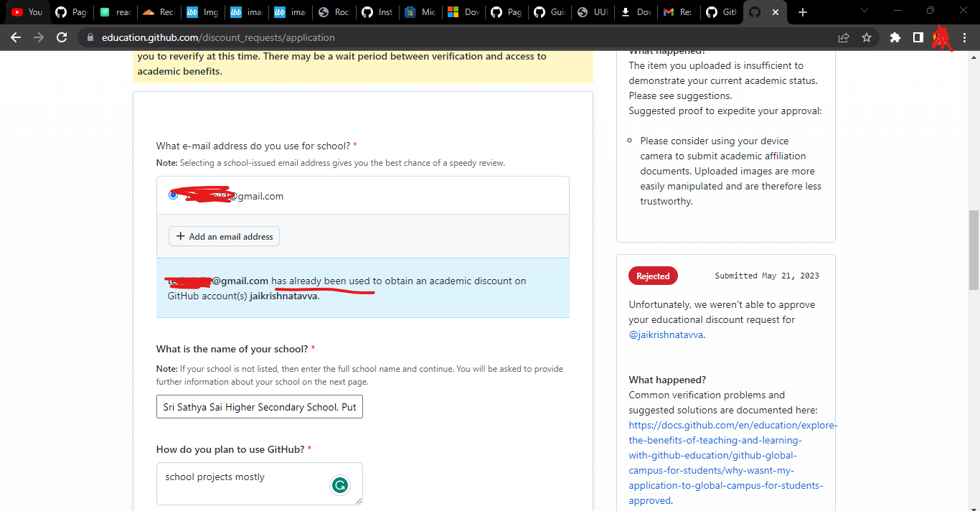Screen dimensions: 980x511
Task: Select the gmail.com email radio button
Action: click(172, 194)
